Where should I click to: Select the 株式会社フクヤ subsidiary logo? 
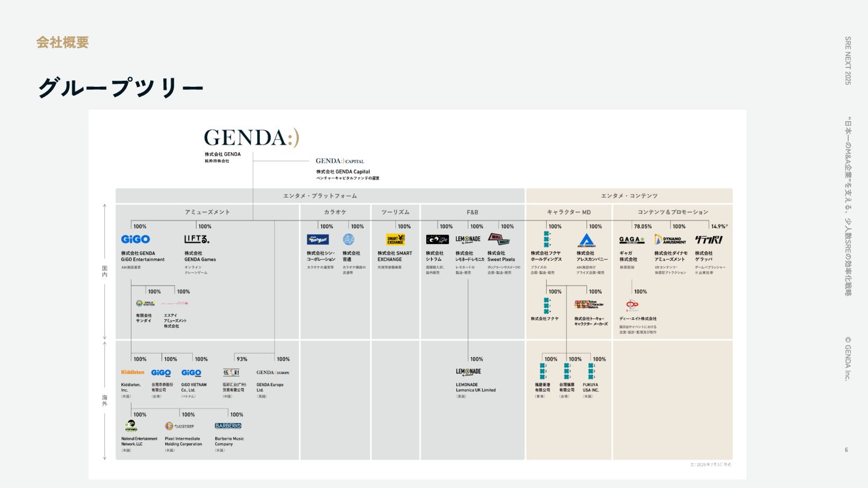[547, 305]
